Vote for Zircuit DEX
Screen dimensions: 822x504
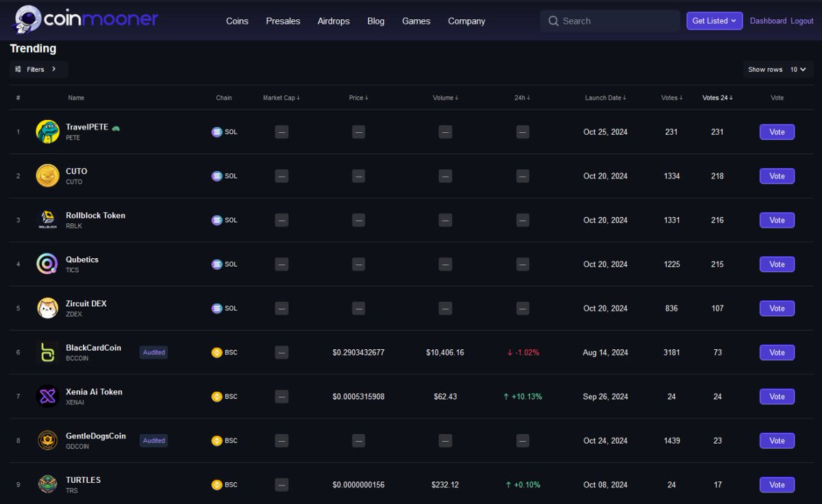coord(777,308)
